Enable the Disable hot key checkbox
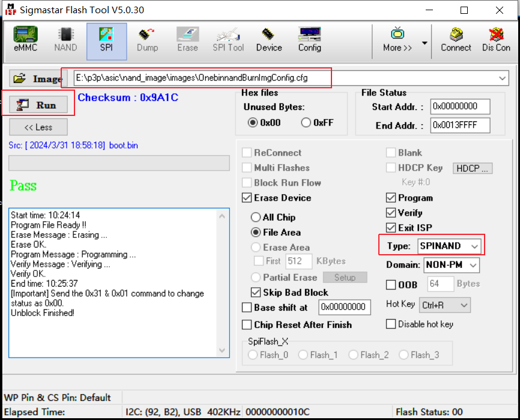Screen dimensions: 520x420 [391, 324]
